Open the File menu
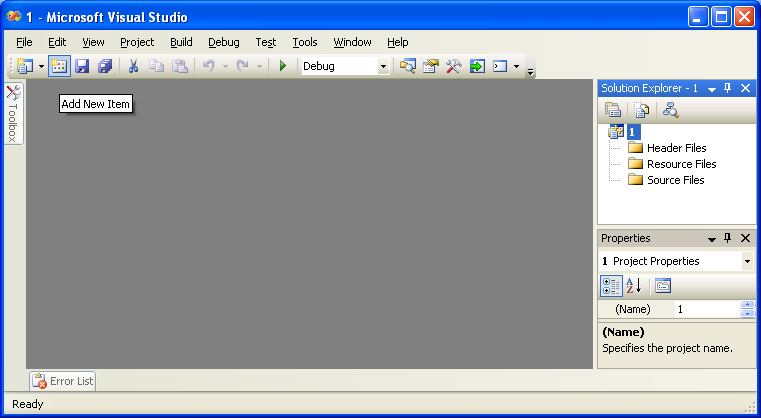Image resolution: width=761 pixels, height=418 pixels. (x=24, y=42)
